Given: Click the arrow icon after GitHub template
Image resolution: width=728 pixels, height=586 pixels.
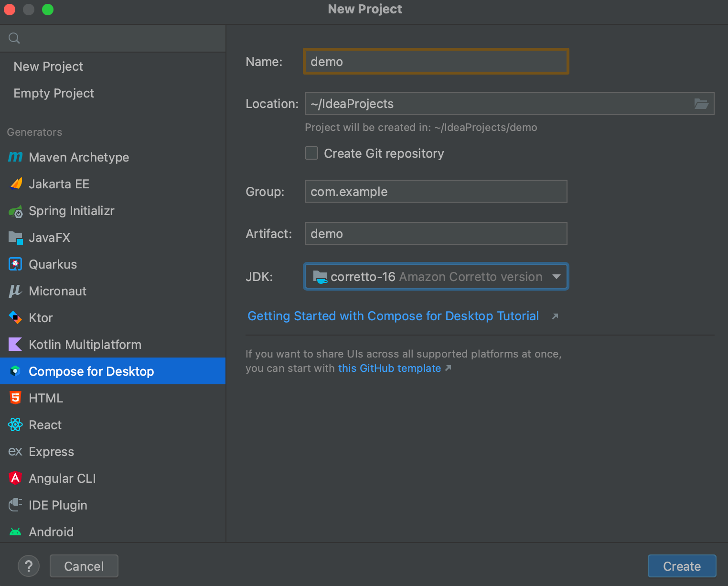Looking at the screenshot, I should tap(448, 368).
